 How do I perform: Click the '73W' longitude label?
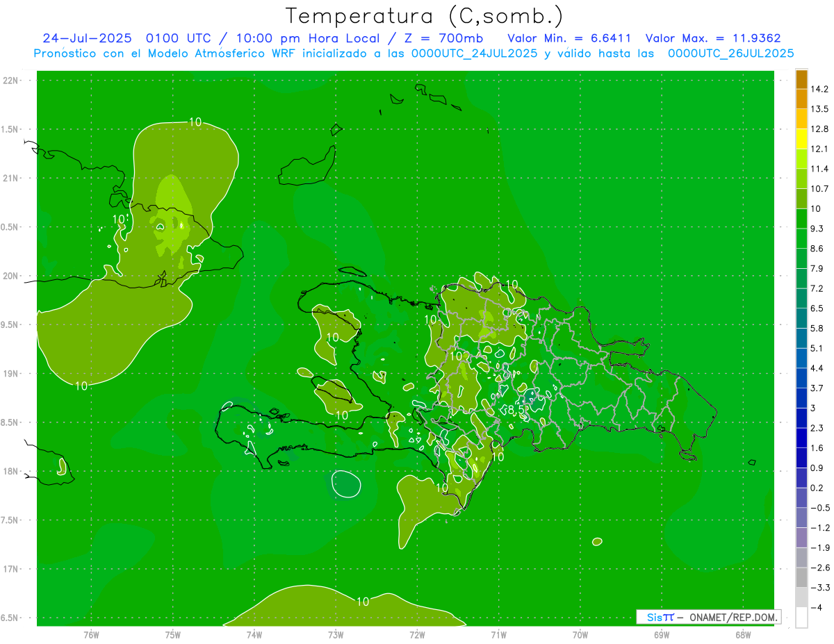(336, 635)
